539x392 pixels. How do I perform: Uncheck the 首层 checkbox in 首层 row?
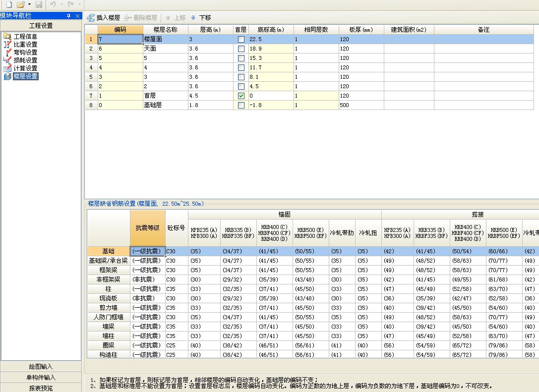pos(241,96)
